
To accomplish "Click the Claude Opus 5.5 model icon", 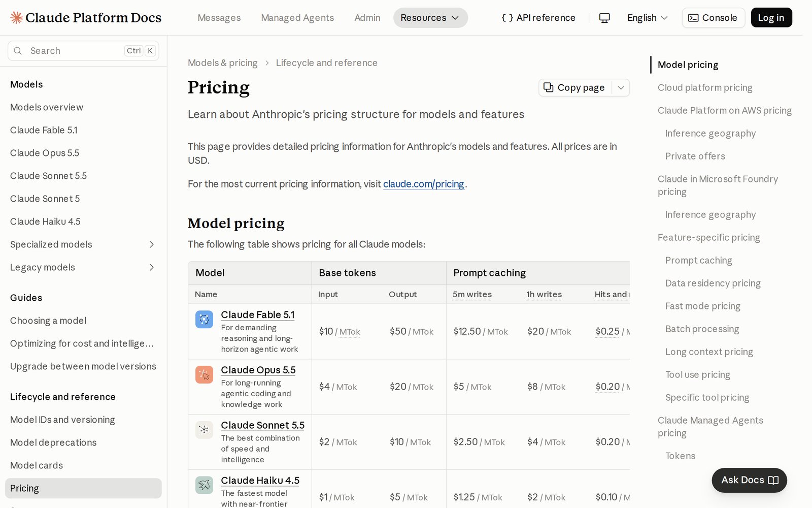I will pos(204,375).
